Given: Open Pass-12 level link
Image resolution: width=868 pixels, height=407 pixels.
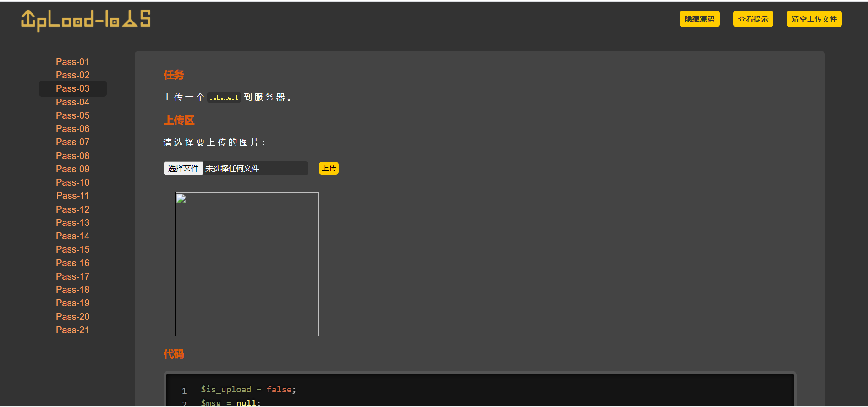Looking at the screenshot, I should coord(72,209).
